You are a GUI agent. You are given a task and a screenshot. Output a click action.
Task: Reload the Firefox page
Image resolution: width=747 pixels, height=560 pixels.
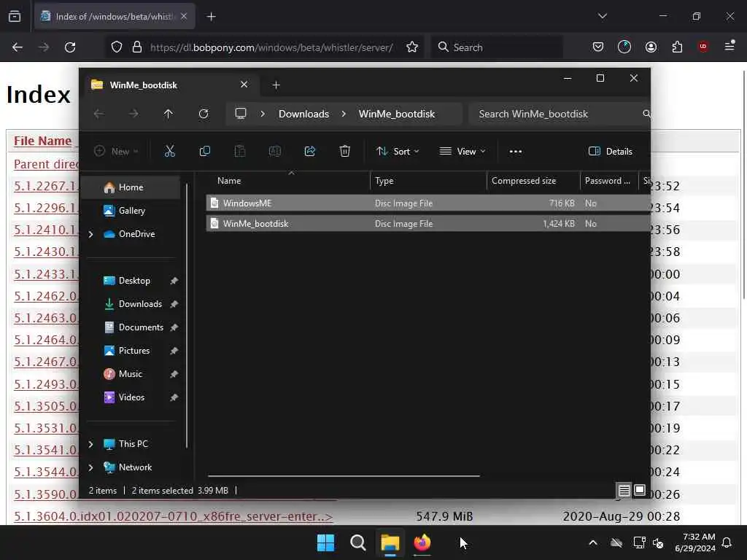tap(70, 47)
